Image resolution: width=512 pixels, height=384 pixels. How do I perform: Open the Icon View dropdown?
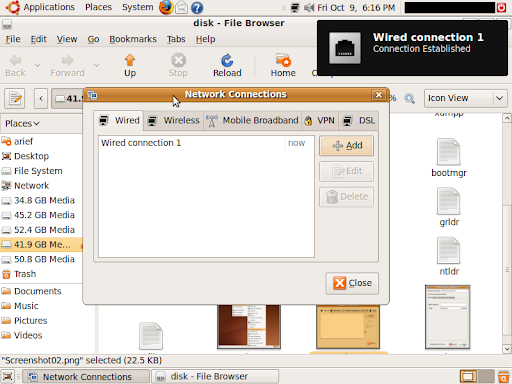[466, 98]
